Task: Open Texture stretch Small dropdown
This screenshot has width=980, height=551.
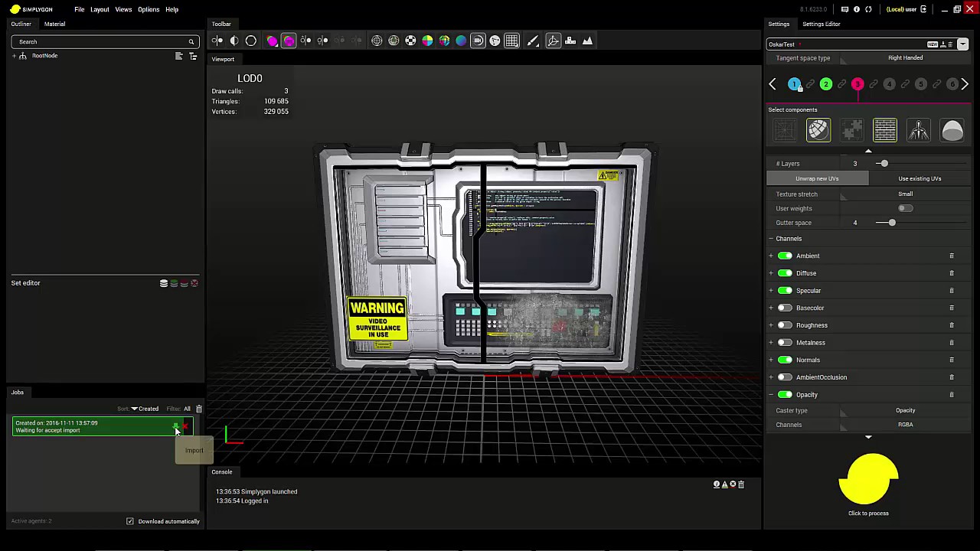Action: (x=906, y=194)
